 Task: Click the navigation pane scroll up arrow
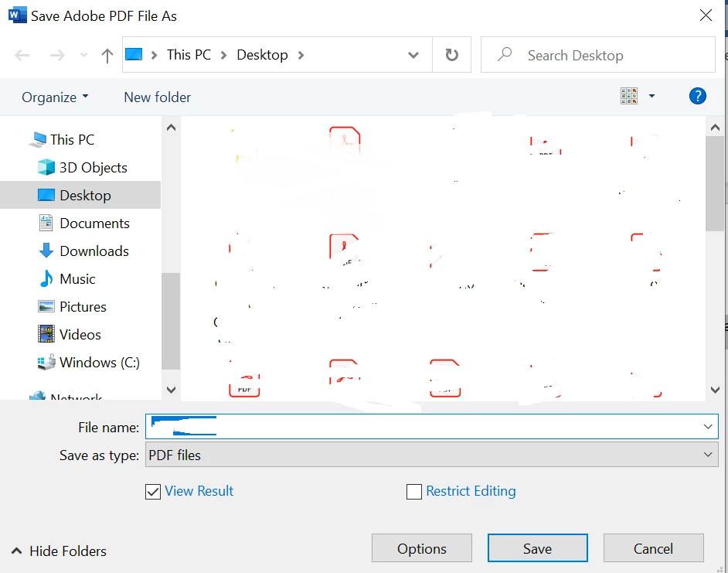pos(171,128)
